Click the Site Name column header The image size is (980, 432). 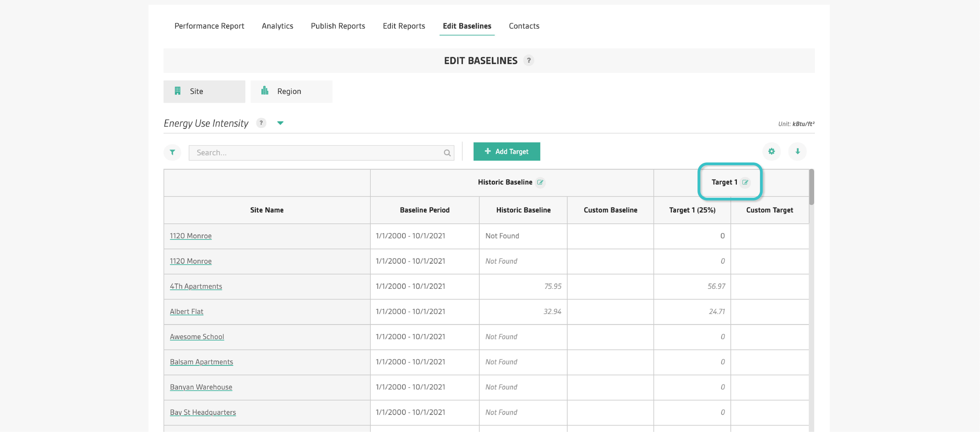267,210
